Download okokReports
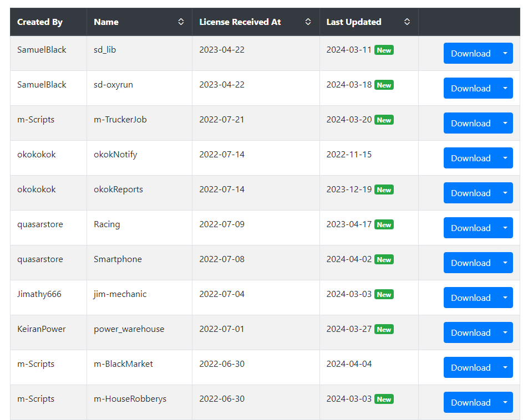The height and width of the screenshot is (420, 523). [x=471, y=193]
